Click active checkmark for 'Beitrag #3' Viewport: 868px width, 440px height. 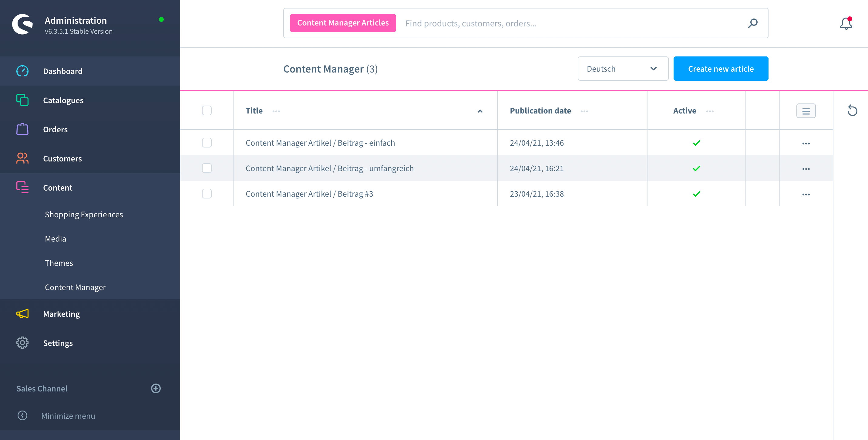point(696,194)
